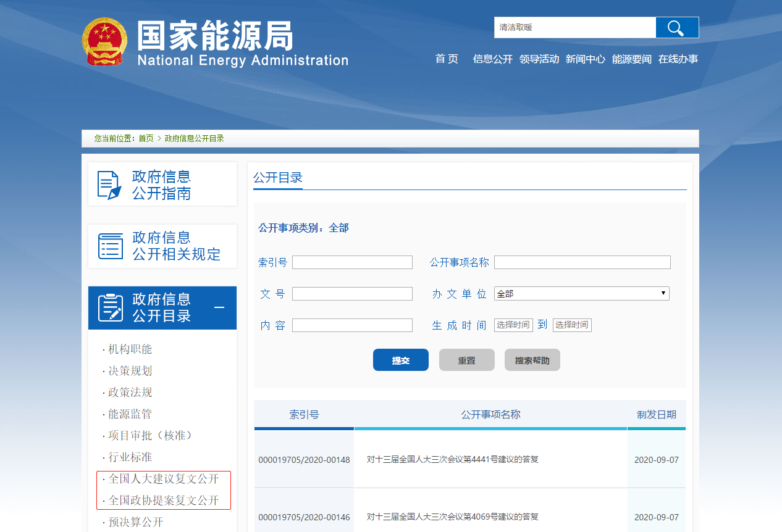Collapse the 政府信息公开目录 section minus sign

[219, 307]
